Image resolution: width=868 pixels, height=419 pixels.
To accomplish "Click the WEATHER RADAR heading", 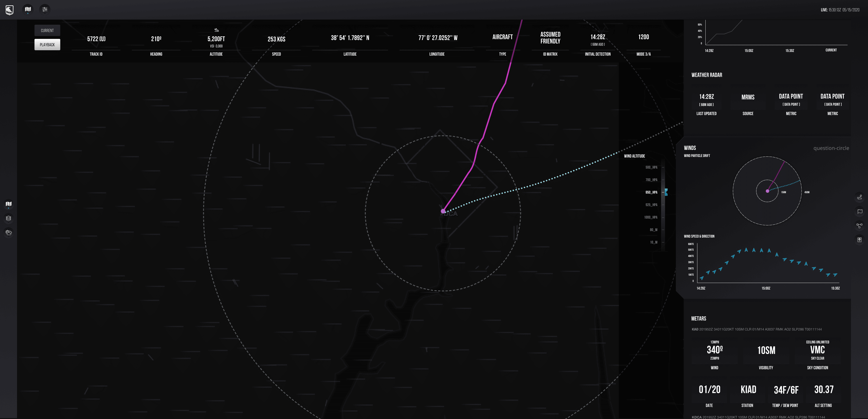I will click(706, 75).
